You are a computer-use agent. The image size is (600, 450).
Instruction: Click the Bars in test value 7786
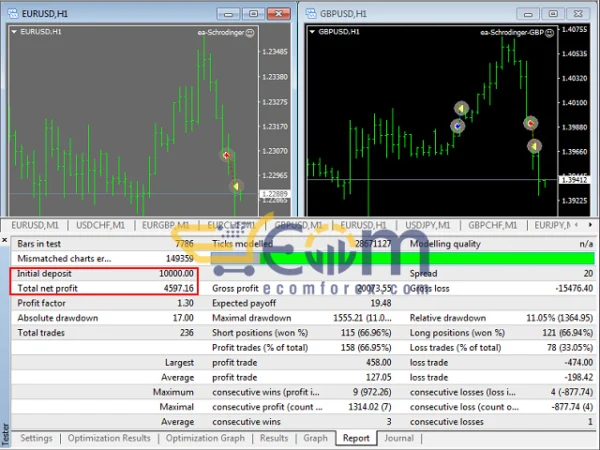coord(184,244)
